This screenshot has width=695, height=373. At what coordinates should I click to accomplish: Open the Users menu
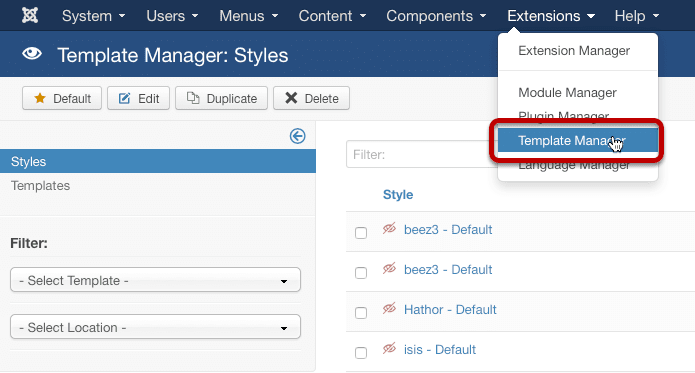tap(172, 16)
